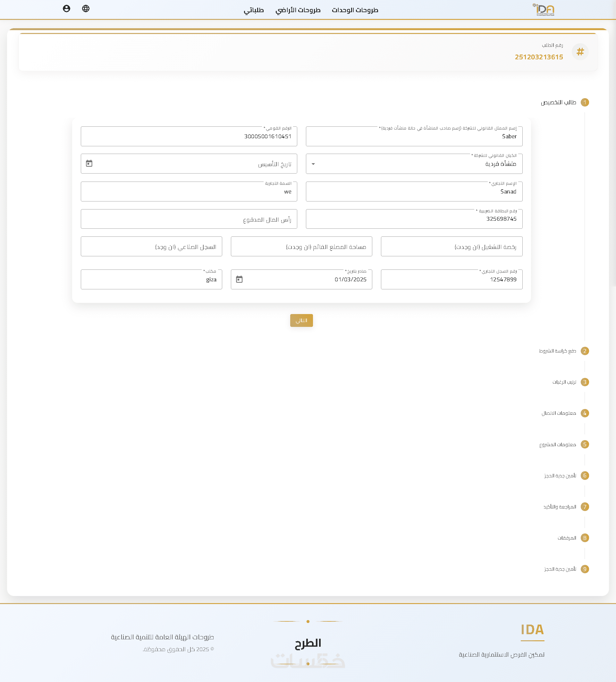Click the operating license input field
This screenshot has height=682, width=616.
pyautogui.click(x=451, y=247)
